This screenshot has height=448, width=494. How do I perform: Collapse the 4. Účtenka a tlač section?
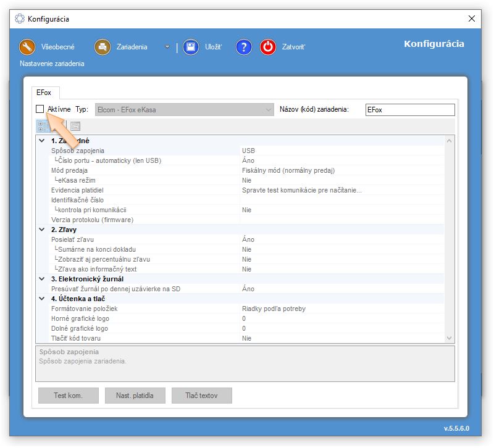coord(41,299)
